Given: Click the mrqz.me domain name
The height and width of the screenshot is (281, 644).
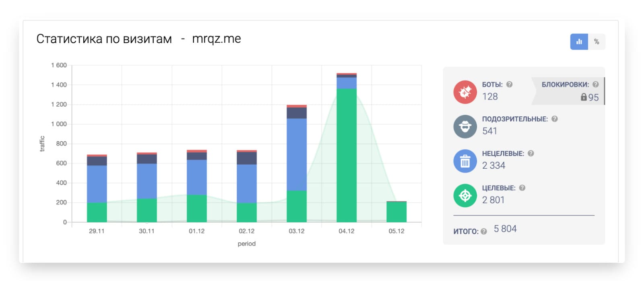Looking at the screenshot, I should point(217,39).
